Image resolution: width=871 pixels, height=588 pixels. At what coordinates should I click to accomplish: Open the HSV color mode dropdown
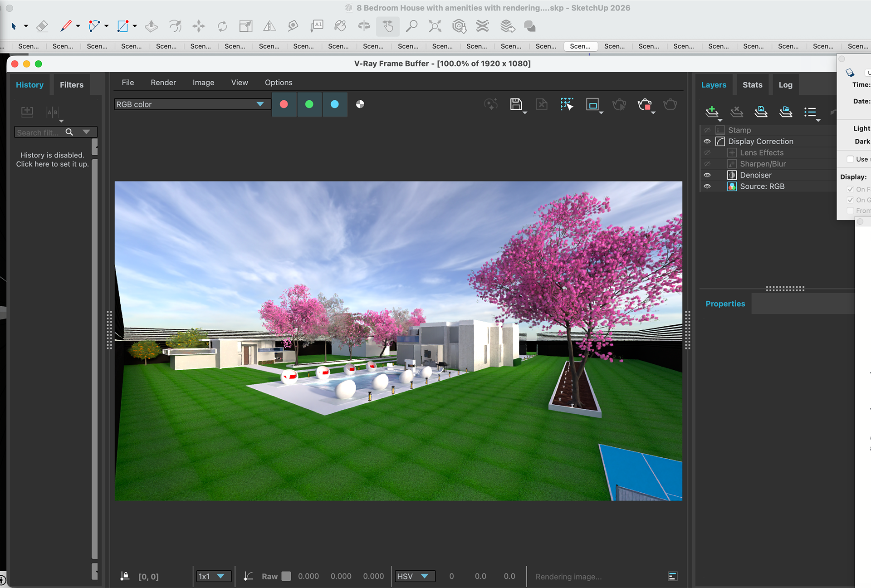pos(415,576)
